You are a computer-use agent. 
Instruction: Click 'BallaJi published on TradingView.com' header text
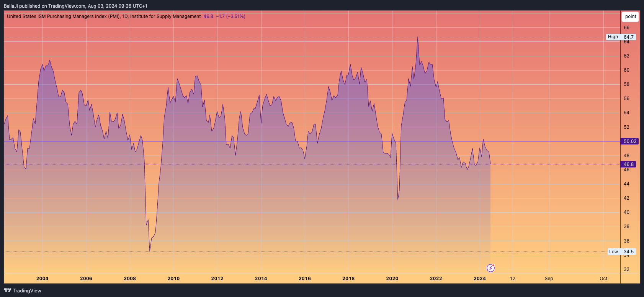coord(45,6)
